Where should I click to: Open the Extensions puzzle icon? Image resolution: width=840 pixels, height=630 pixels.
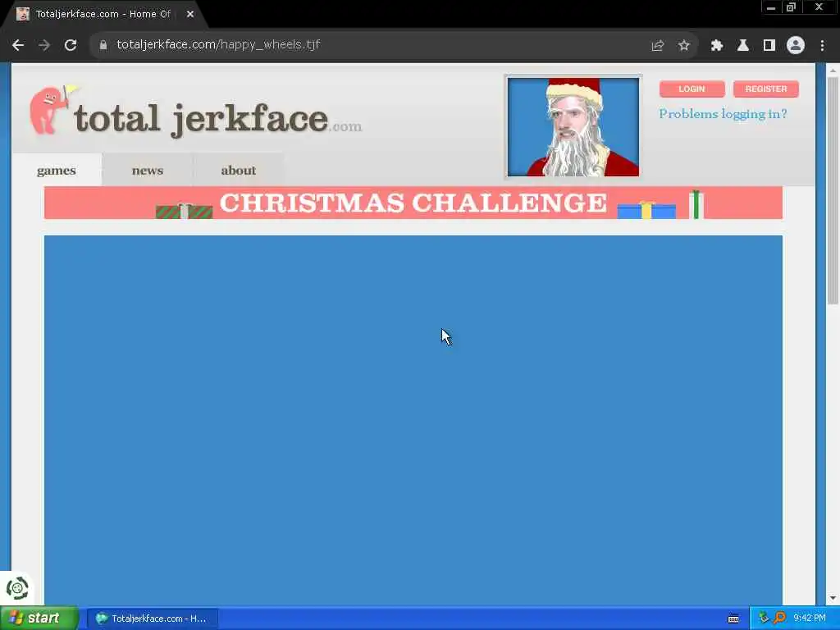pos(717,46)
